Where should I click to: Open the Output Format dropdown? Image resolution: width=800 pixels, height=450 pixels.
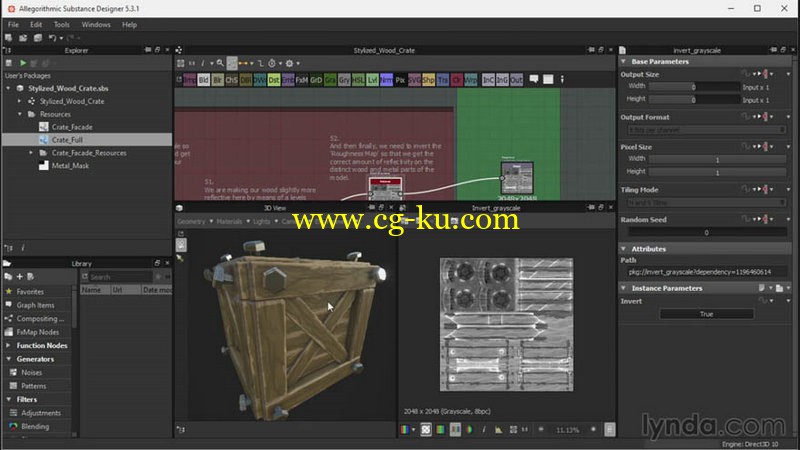point(706,130)
